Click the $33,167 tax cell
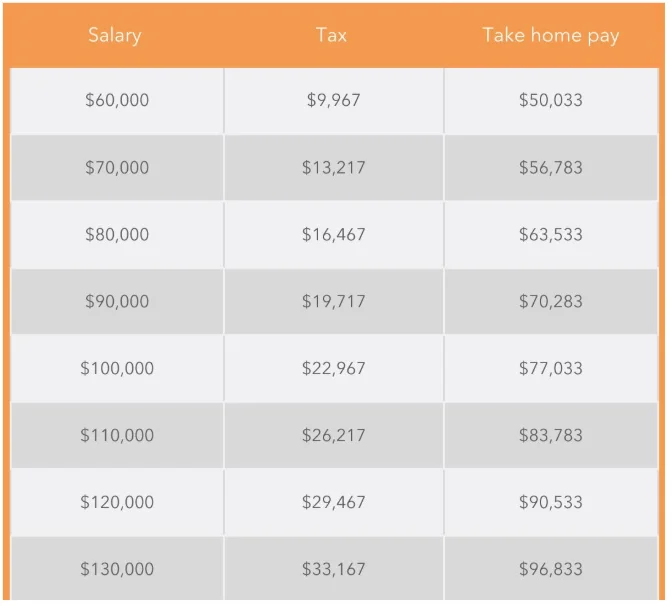The height and width of the screenshot is (606, 672). (x=333, y=569)
